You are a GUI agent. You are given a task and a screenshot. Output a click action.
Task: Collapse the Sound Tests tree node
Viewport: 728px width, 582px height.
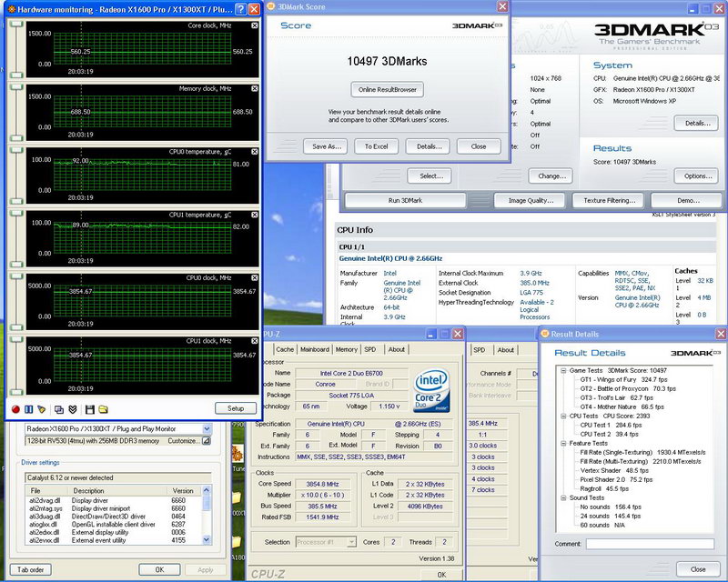click(x=563, y=497)
